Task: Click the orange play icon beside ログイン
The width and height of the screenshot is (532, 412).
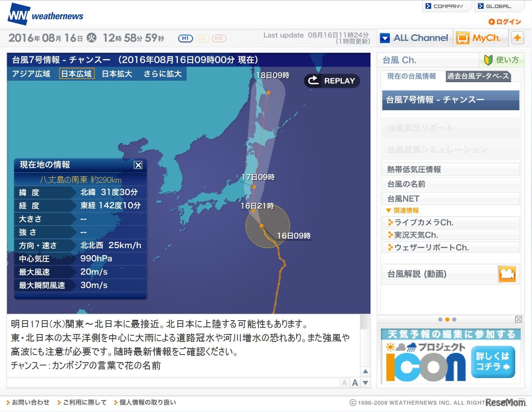Action: 491,22
